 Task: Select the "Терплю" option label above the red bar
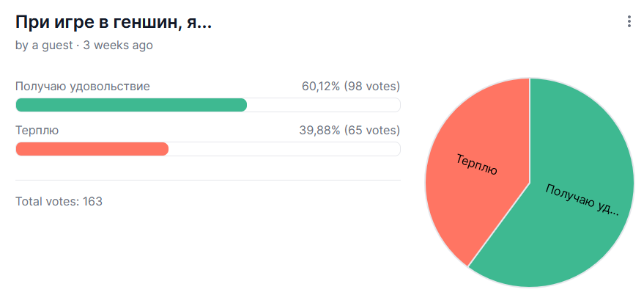(37, 131)
